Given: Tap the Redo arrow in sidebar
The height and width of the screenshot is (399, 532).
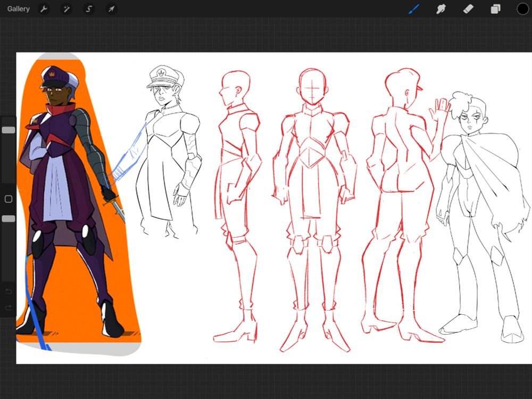Looking at the screenshot, I should coord(9,307).
